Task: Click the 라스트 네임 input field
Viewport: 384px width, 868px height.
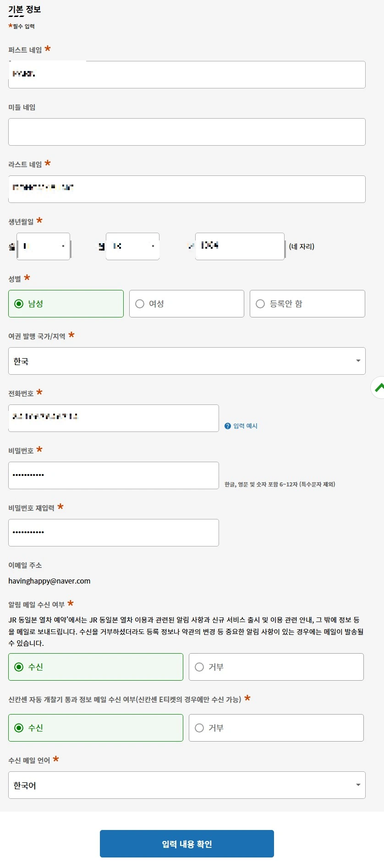Action: click(x=187, y=189)
